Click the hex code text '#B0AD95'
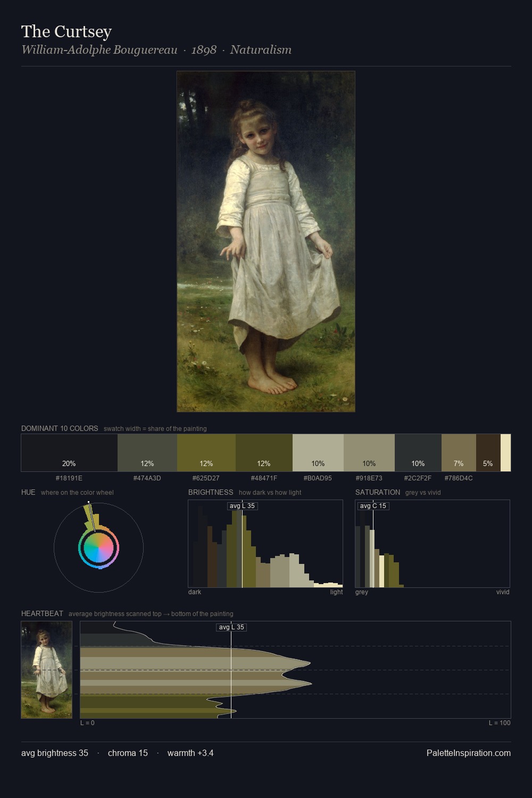This screenshot has width=532, height=798. 318,478
